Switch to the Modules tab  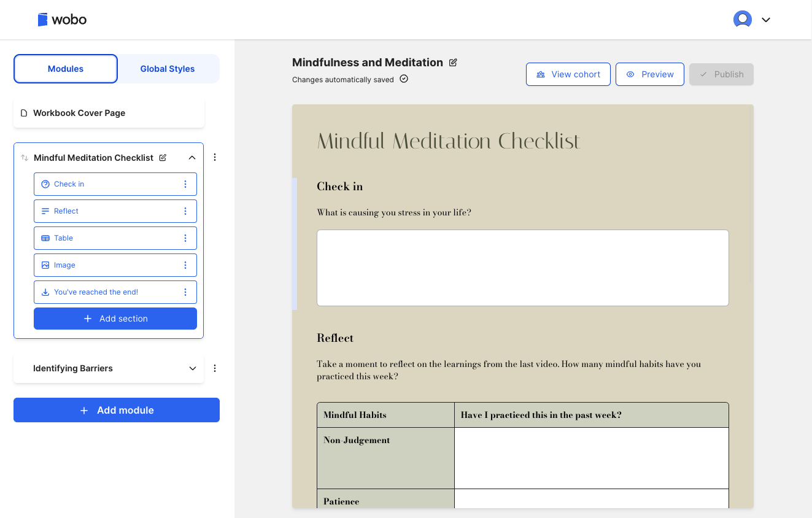click(66, 69)
